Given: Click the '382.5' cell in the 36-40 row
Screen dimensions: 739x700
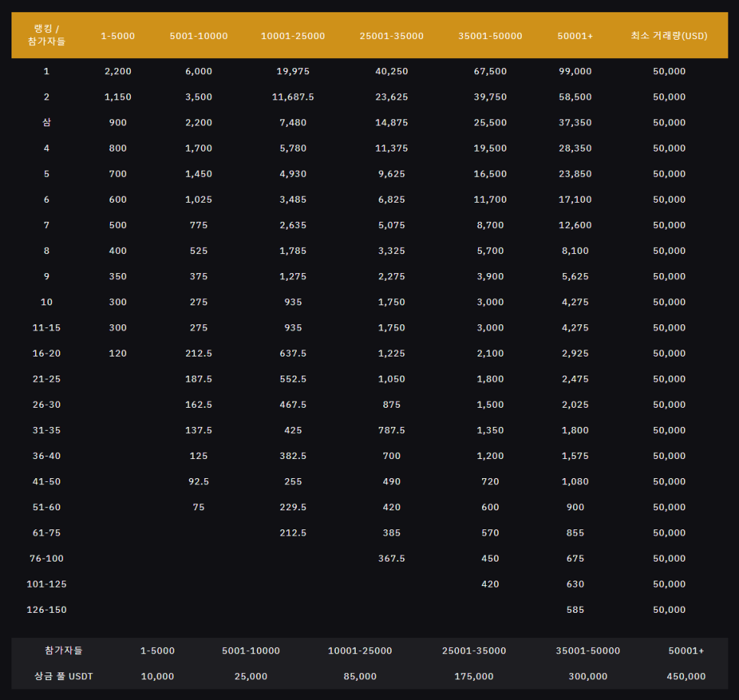Looking at the screenshot, I should coord(293,456).
